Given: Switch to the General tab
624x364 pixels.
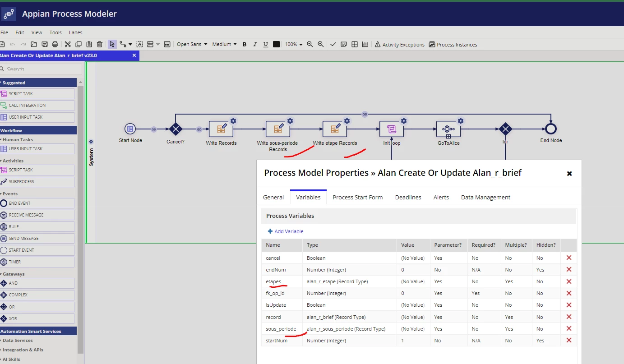Looking at the screenshot, I should [273, 197].
